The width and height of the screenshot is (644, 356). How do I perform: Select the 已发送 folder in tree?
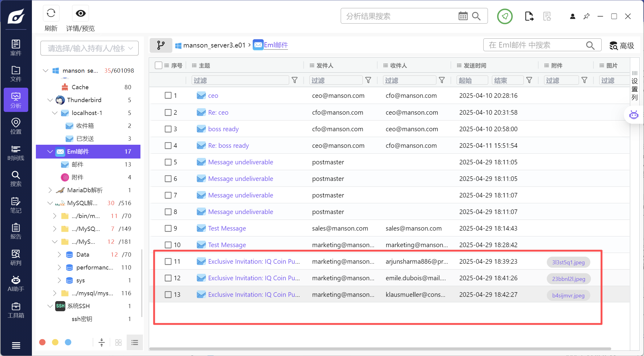click(x=85, y=139)
